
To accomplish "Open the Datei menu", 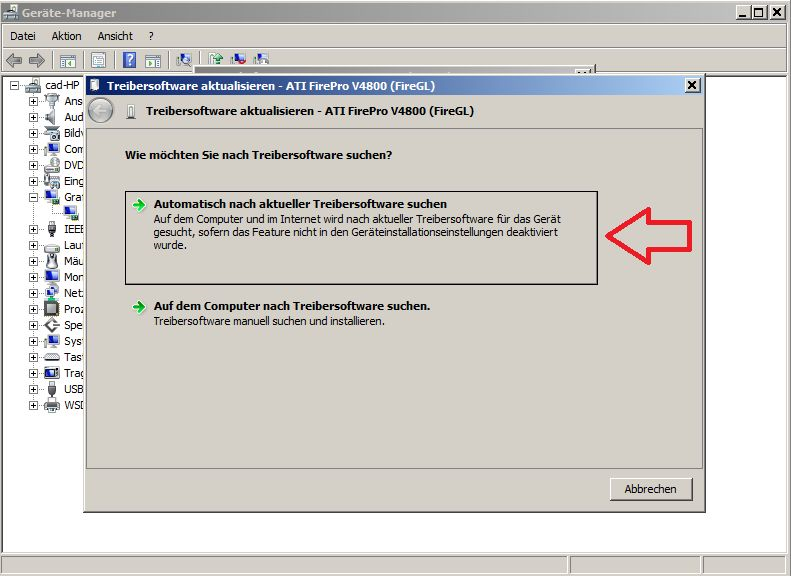I will (x=22, y=36).
